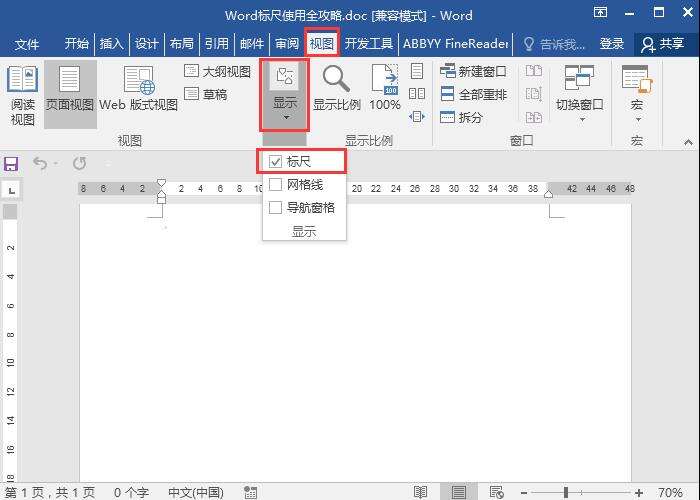The height and width of the screenshot is (500, 700).
Task: Enable the 网格线 gridlines checkbox
Action: 275,184
